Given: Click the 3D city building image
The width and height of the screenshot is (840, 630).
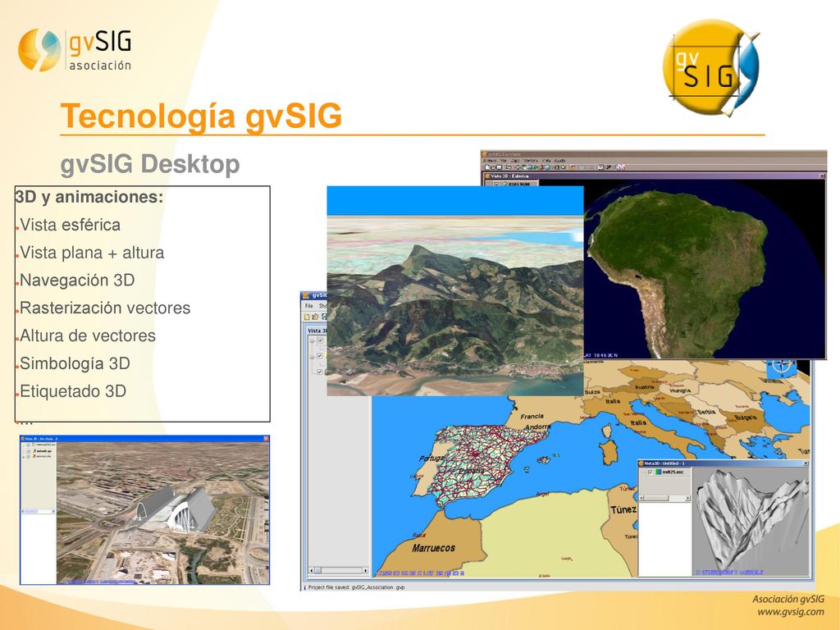Looking at the screenshot, I should (163, 514).
